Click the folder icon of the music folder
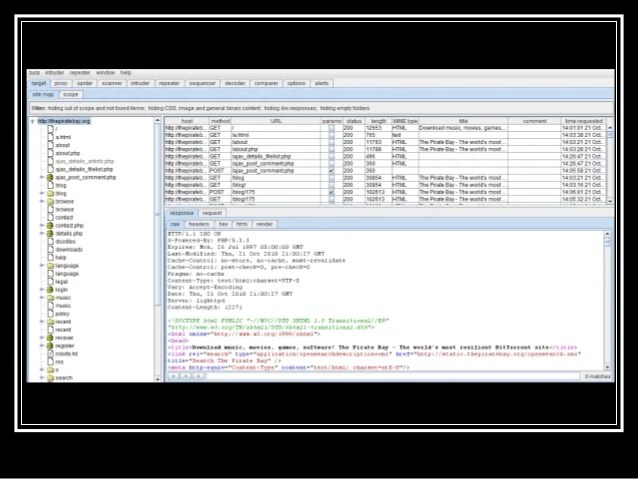This screenshot has height=479, width=638. tap(50, 298)
